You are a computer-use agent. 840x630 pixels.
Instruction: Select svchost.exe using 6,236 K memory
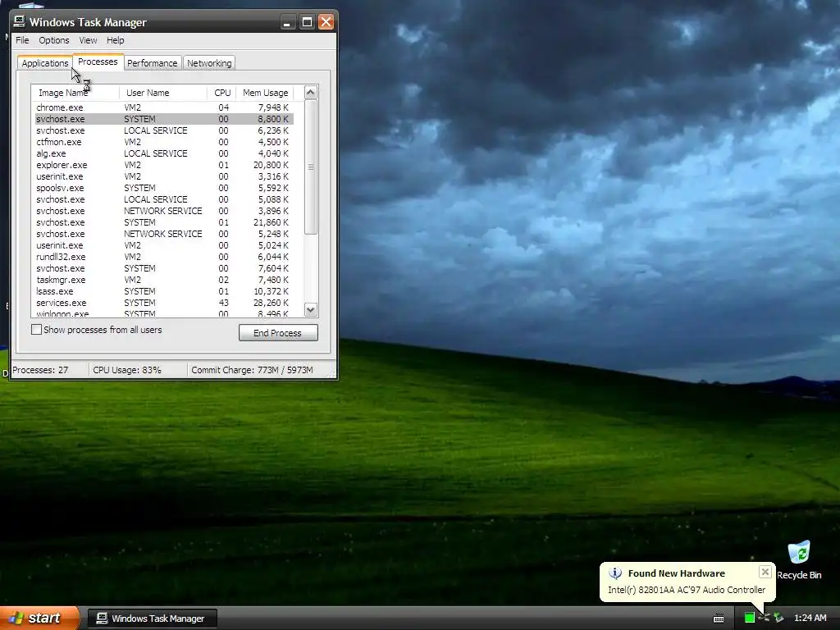click(x=164, y=130)
